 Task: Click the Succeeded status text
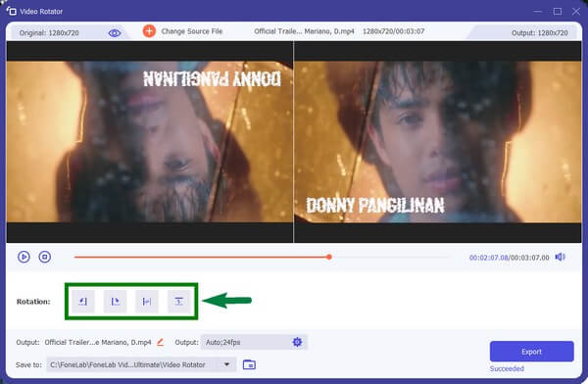click(x=507, y=368)
